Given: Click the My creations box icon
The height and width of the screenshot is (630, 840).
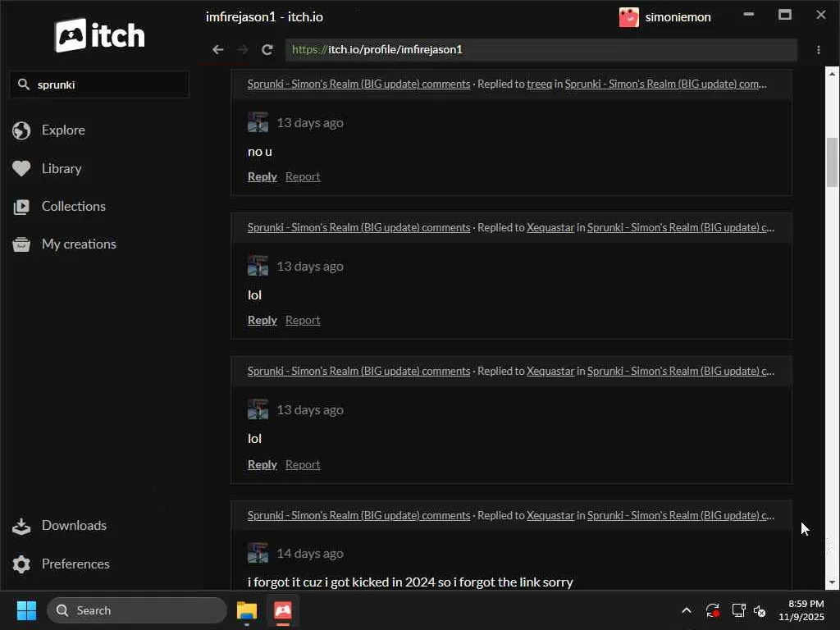Looking at the screenshot, I should coord(21,244).
